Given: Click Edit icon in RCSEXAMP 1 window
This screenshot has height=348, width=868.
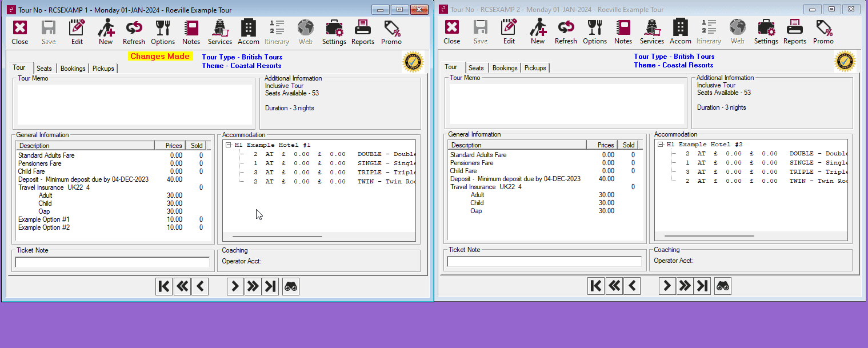Looking at the screenshot, I should (x=77, y=32).
